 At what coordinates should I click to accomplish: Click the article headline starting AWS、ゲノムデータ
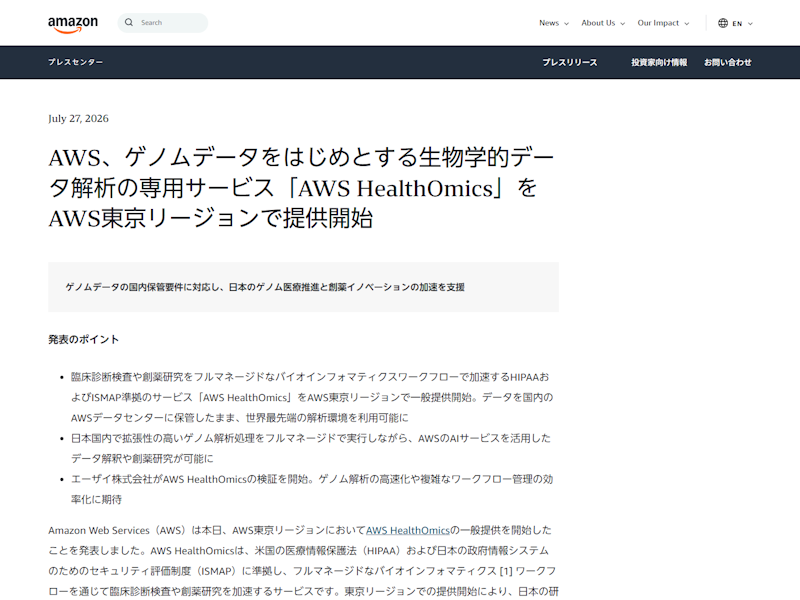pos(301,188)
